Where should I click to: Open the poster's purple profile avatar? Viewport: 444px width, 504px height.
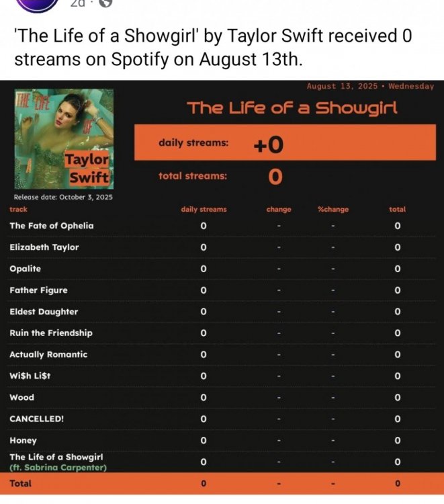(x=38, y=5)
